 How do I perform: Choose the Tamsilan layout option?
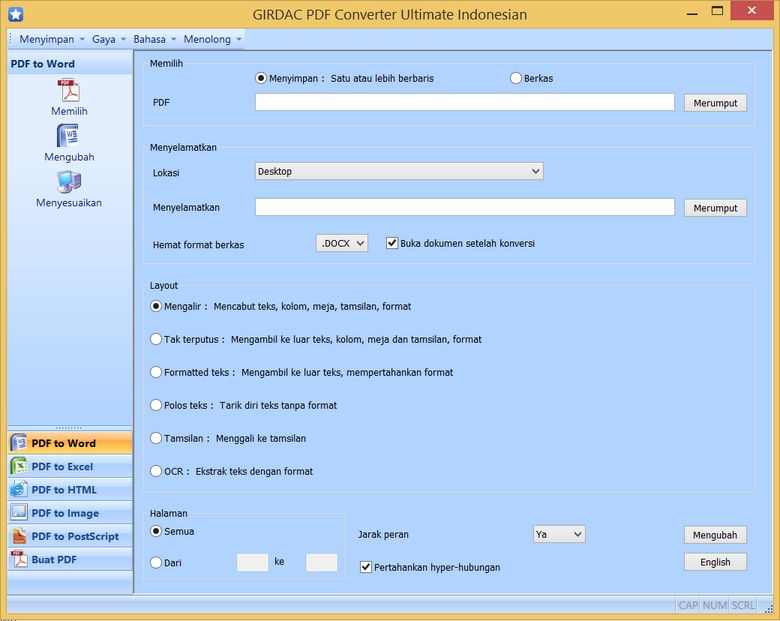156,438
